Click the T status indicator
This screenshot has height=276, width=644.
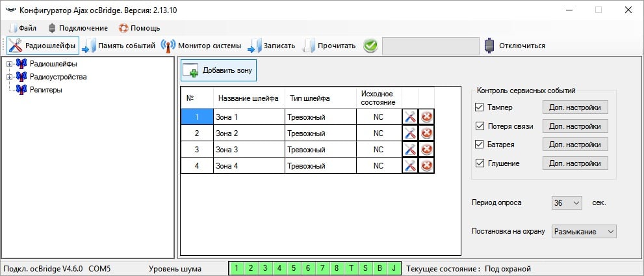(351, 269)
